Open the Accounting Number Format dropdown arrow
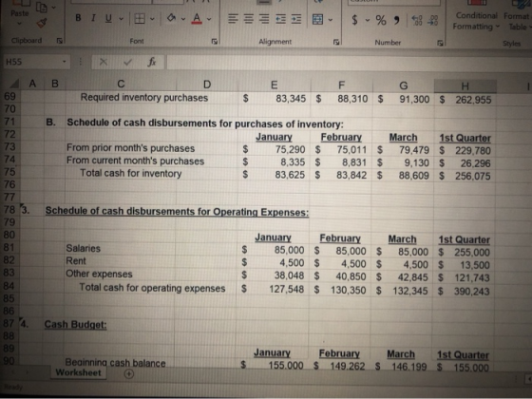 tap(367, 20)
